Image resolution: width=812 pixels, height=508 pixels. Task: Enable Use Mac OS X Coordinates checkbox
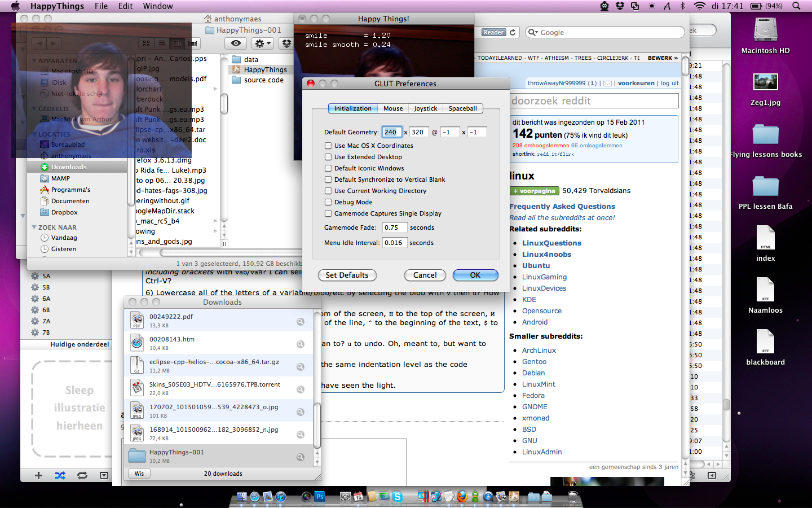(328, 146)
